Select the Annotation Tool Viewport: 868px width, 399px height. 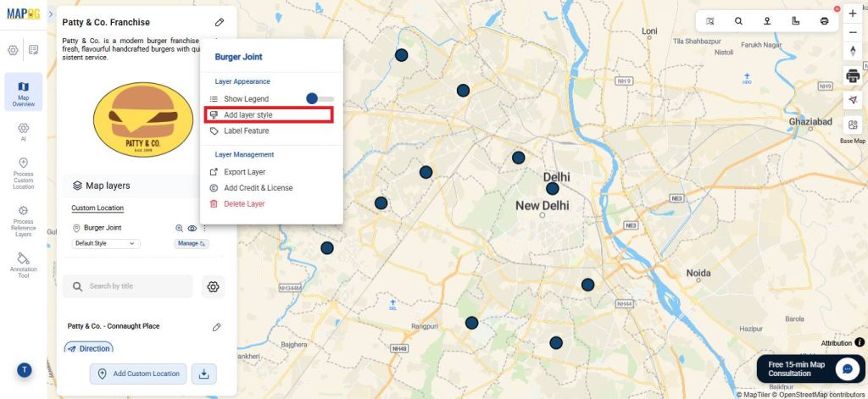point(23,266)
